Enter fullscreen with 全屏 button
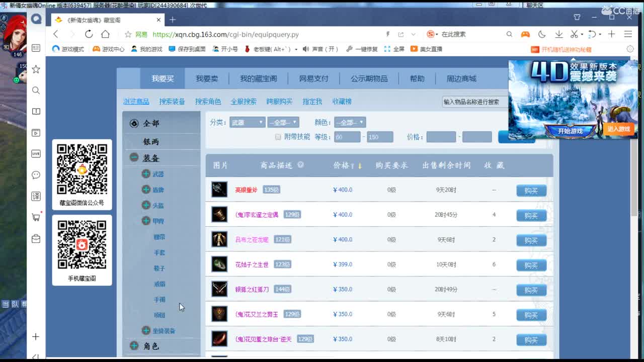 394,49
